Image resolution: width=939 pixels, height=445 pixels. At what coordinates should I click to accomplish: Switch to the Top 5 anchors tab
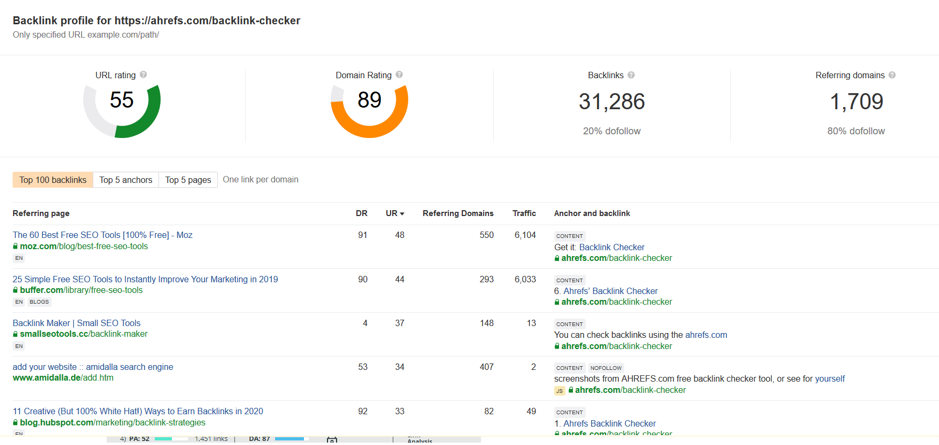(126, 180)
